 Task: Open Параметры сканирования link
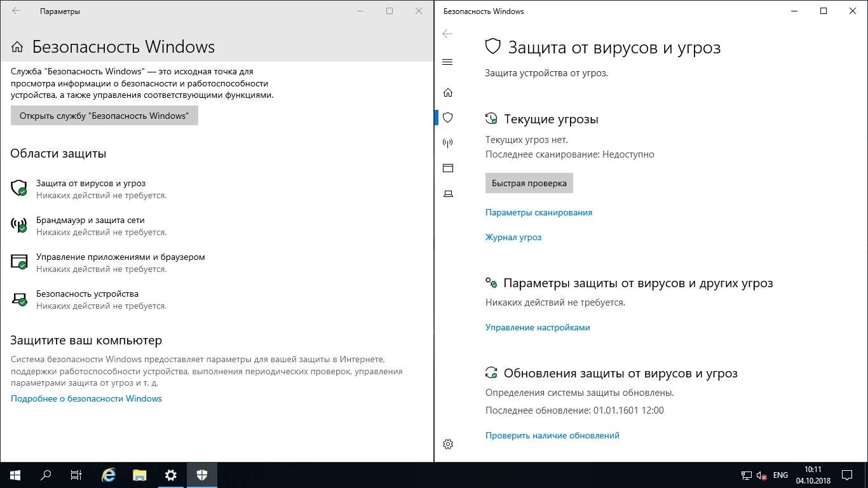539,212
